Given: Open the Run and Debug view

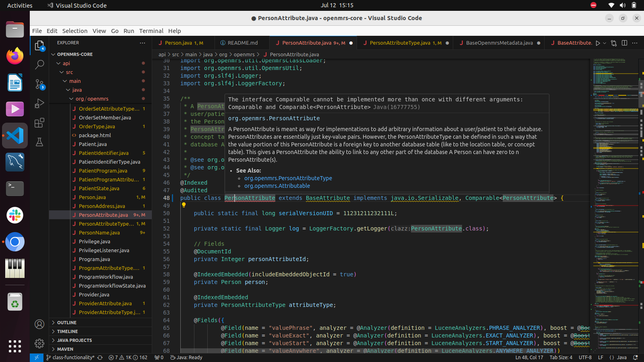Looking at the screenshot, I should (x=39, y=103).
